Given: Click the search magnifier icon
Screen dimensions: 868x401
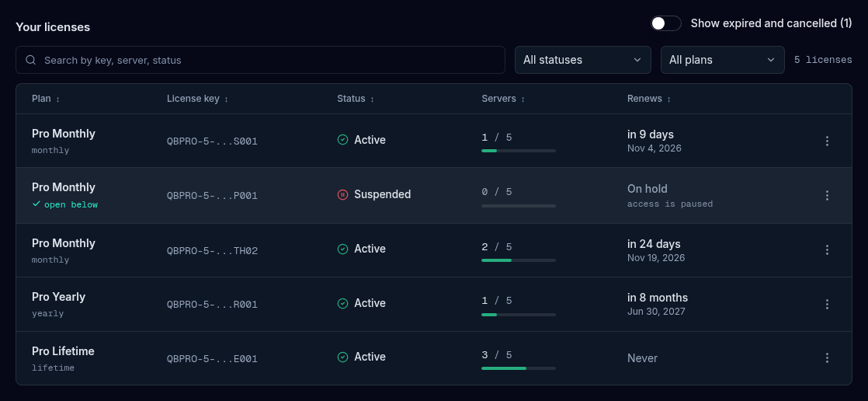Looking at the screenshot, I should pos(31,60).
